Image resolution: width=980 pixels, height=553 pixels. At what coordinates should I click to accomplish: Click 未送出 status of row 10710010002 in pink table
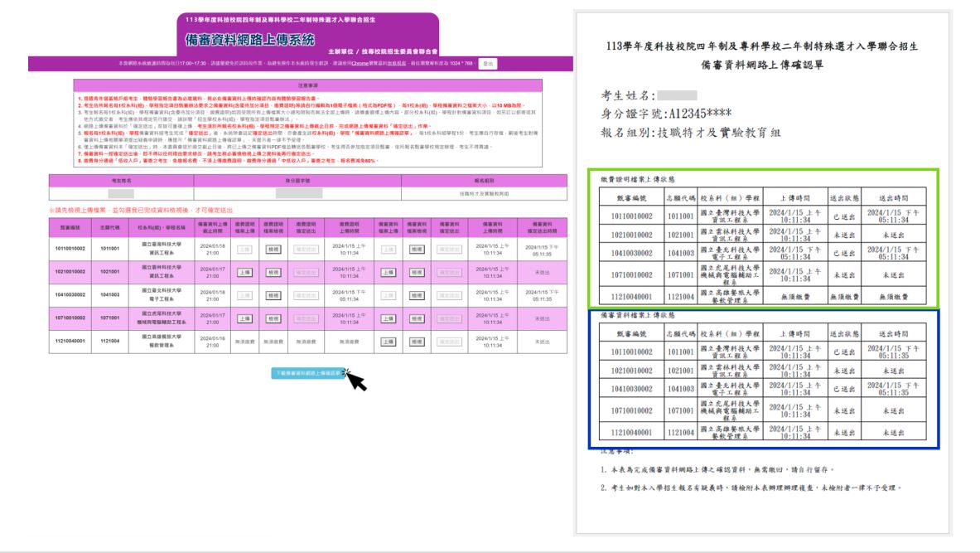pyautogui.click(x=542, y=319)
